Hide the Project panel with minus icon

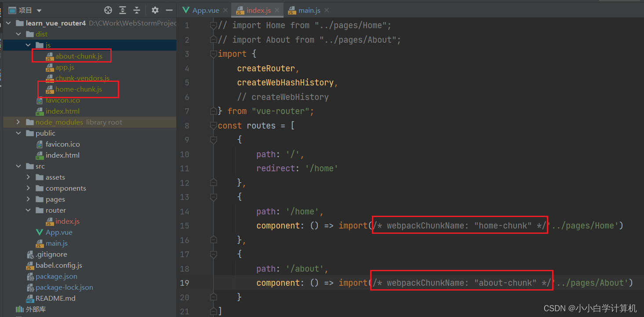pyautogui.click(x=169, y=10)
